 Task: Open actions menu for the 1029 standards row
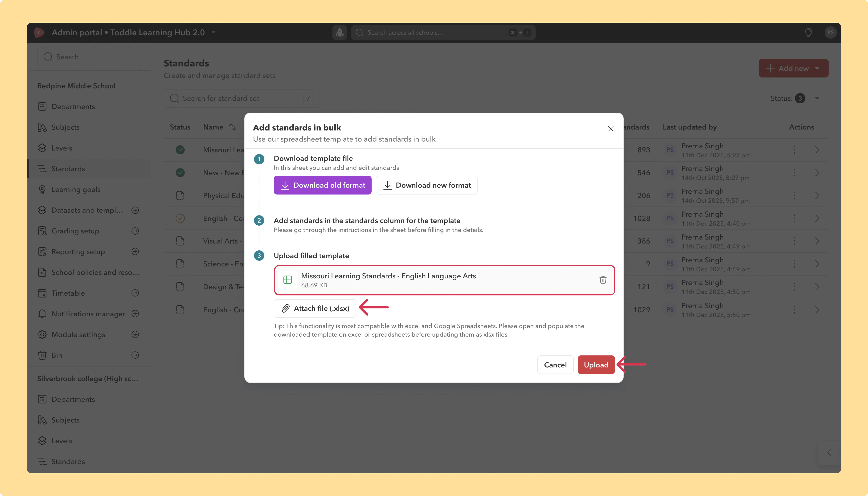(794, 310)
